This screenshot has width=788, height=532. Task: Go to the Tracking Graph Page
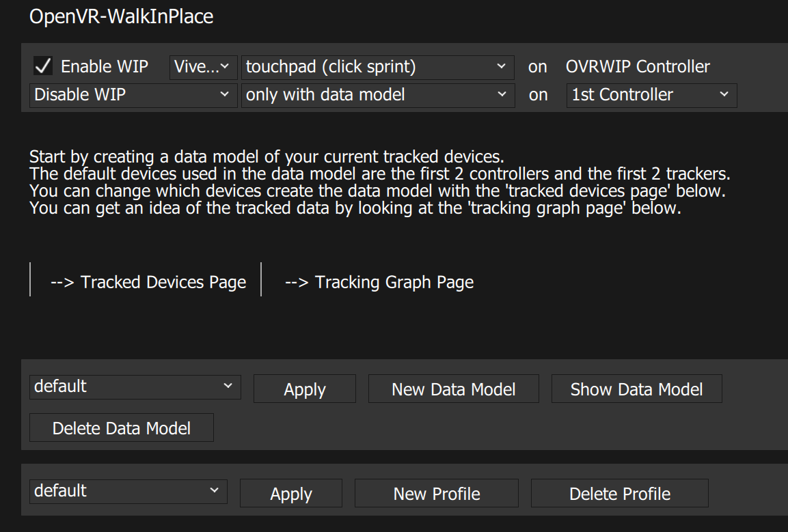379,282
